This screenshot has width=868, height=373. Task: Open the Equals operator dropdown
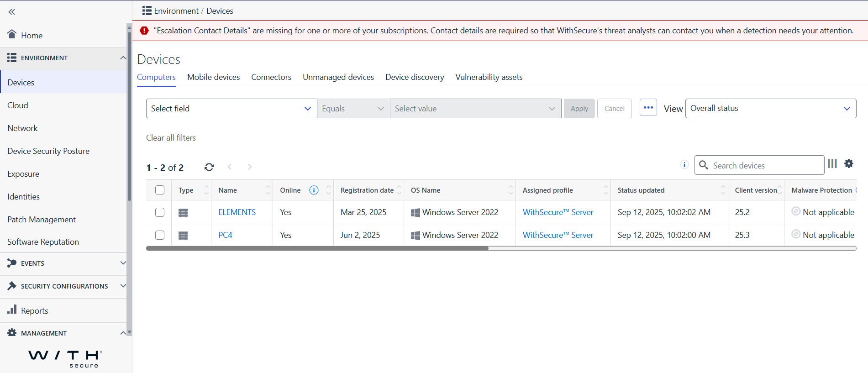[353, 109]
